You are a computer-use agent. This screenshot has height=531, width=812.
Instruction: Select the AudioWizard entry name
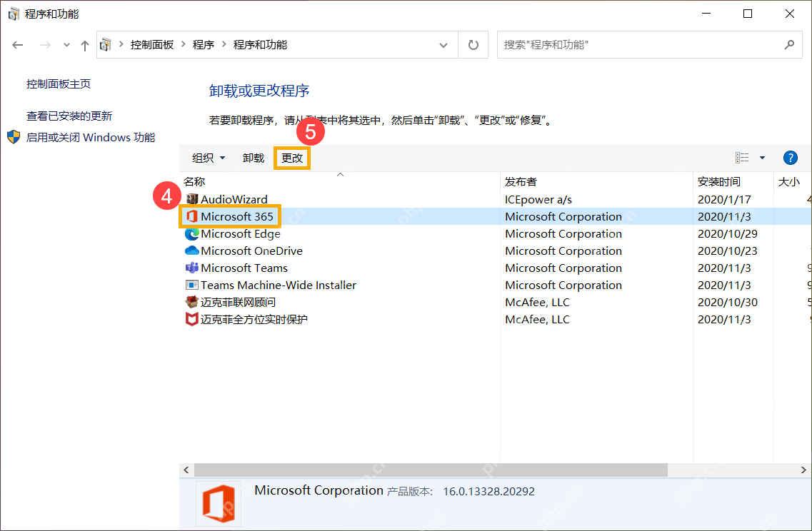point(234,199)
